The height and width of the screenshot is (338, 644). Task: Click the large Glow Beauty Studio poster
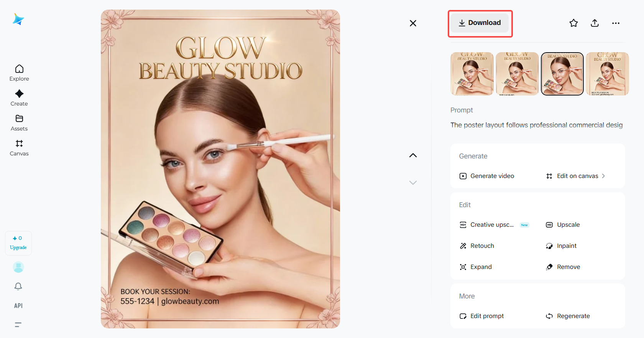[x=220, y=169]
